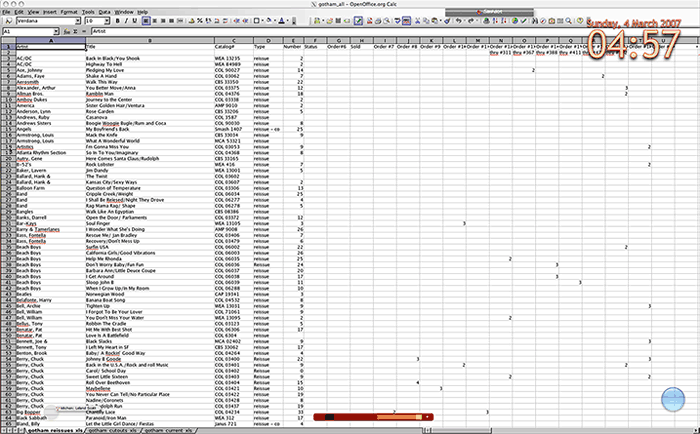Cut the selection with the scissors icon
This screenshot has width=700, height=434.
click(x=417, y=21)
